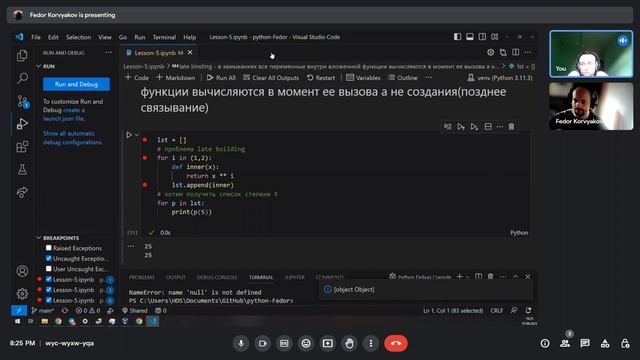Image resolution: width=640 pixels, height=360 pixels.
Task: Open the Source Control view
Action: point(22,101)
